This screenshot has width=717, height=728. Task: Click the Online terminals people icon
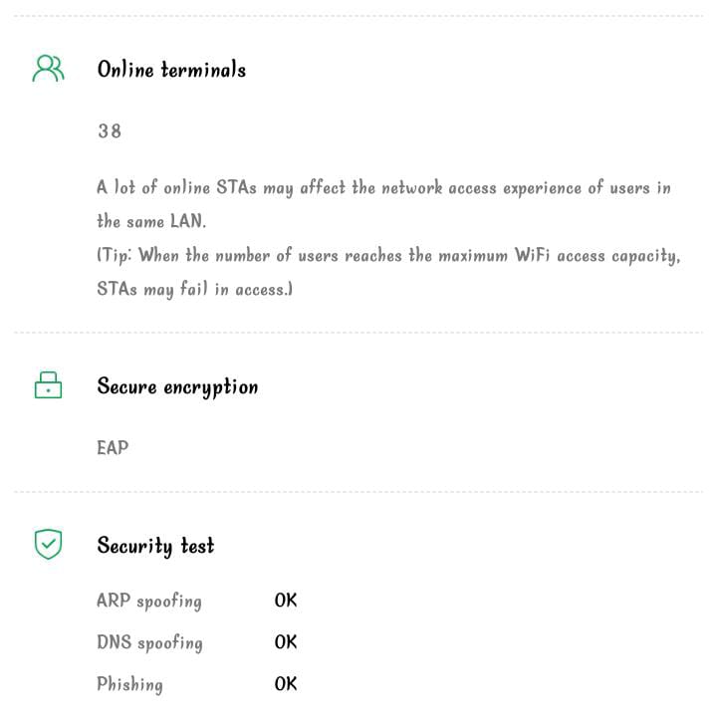point(48,69)
